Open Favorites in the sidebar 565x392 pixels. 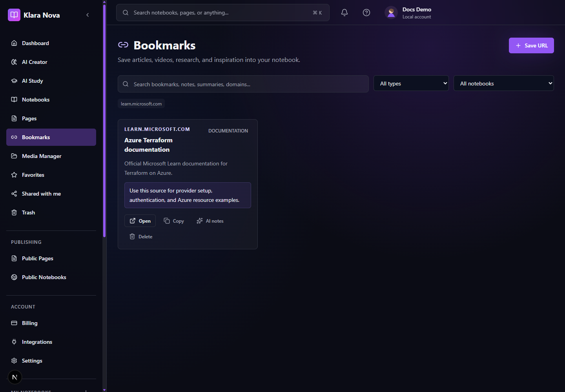click(51, 175)
